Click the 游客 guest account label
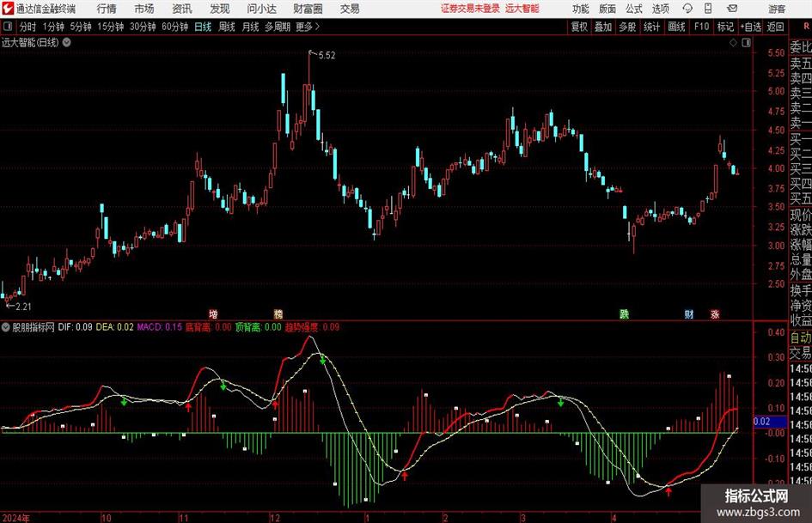812x523 pixels. pyautogui.click(x=776, y=9)
